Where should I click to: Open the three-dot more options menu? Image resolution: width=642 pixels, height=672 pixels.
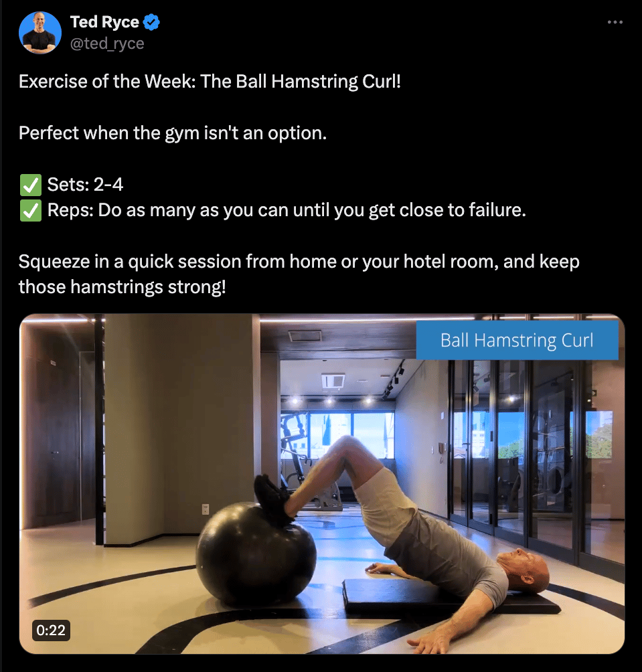(x=615, y=22)
